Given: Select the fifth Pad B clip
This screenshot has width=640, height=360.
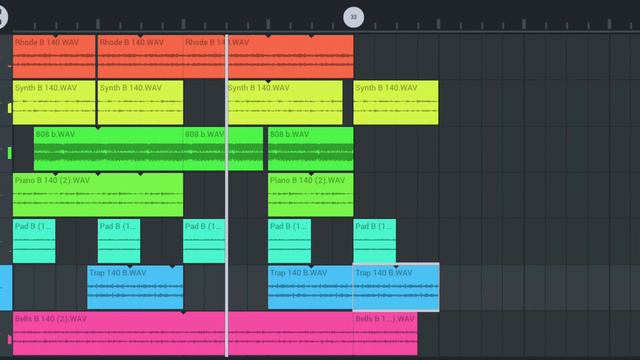Looking at the screenshot, I should [375, 241].
